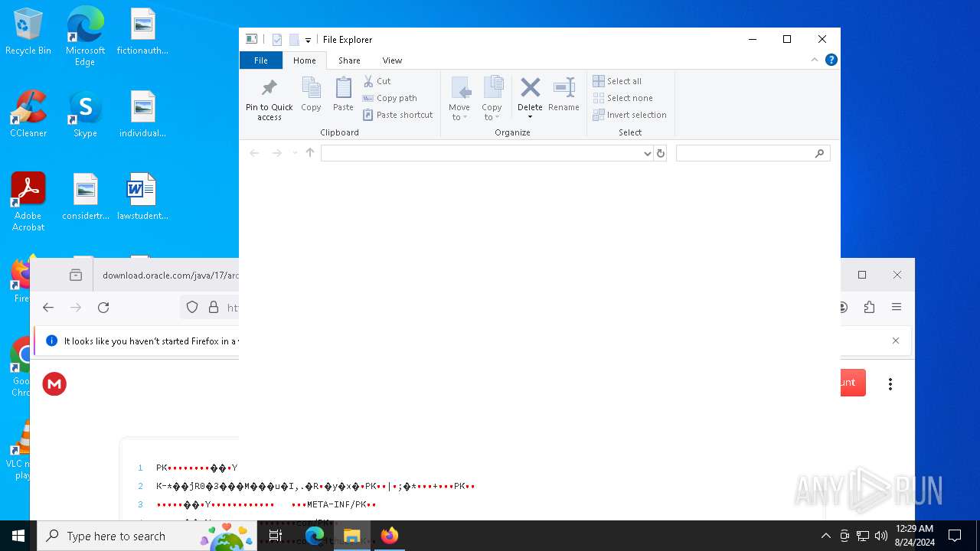Click Up one level arrow
This screenshot has width=980, height=551.
point(310,153)
